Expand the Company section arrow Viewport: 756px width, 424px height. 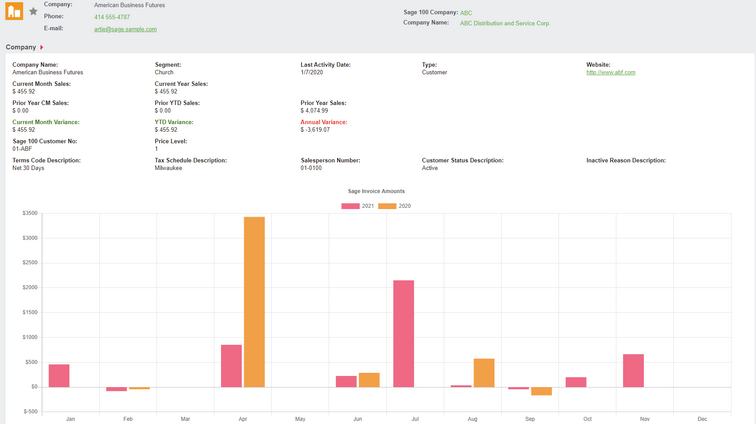[x=42, y=47]
